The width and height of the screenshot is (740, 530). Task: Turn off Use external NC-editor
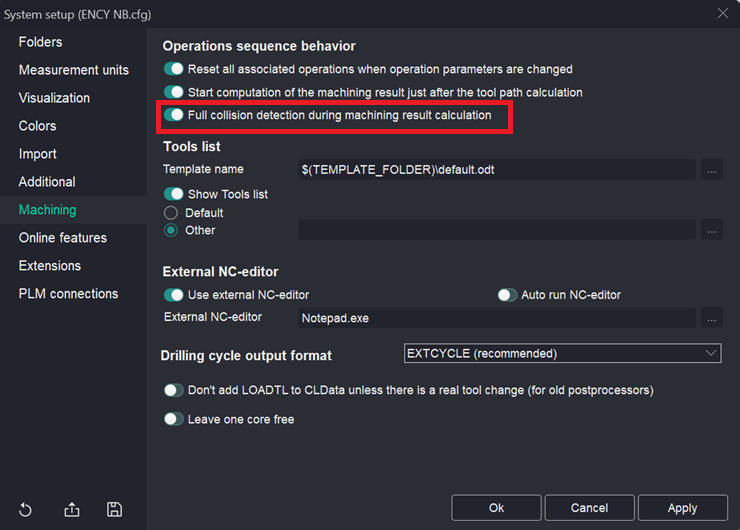tap(174, 295)
